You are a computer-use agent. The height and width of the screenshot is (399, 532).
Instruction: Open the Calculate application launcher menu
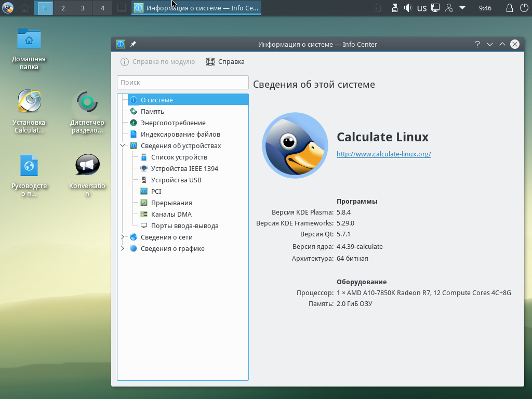pyautogui.click(x=8, y=8)
